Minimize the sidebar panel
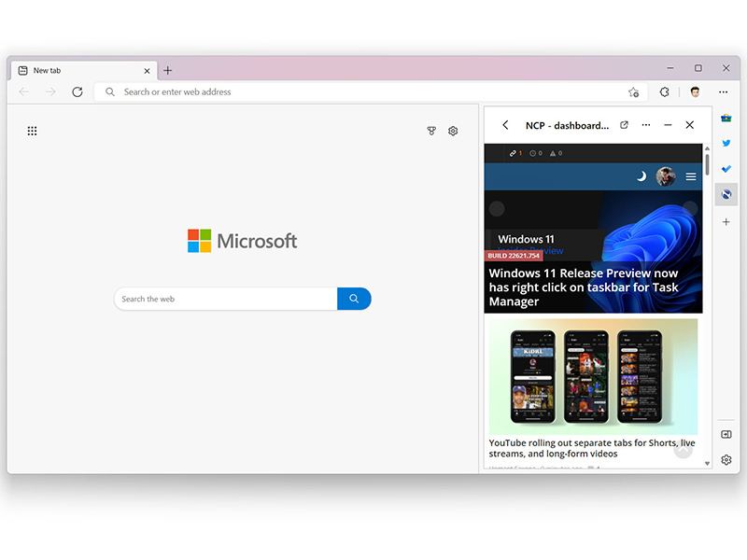Image resolution: width=747 pixels, height=560 pixels. (668, 125)
